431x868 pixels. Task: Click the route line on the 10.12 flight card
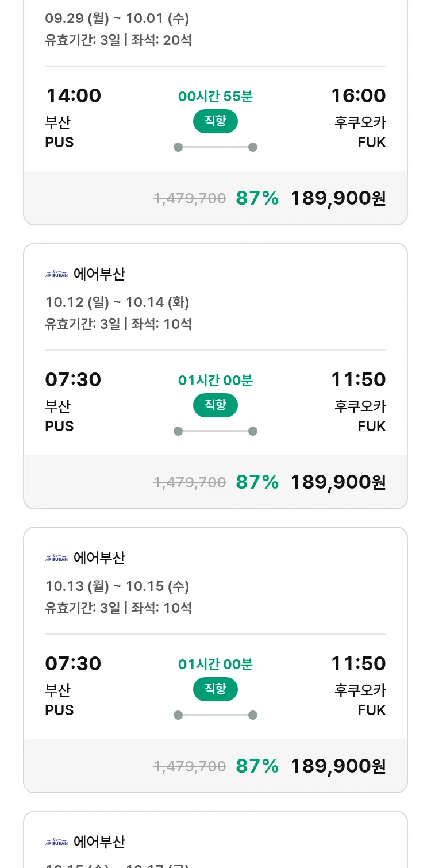tap(215, 431)
